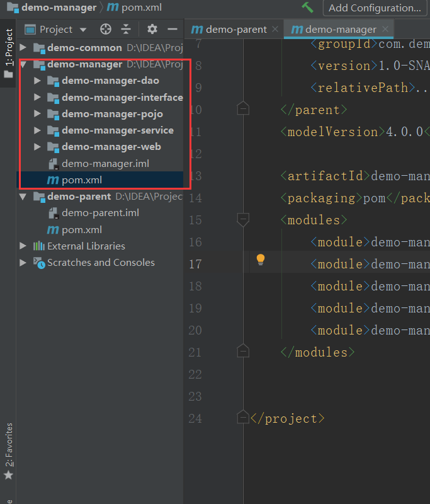Image resolution: width=430 pixels, height=504 pixels.
Task: Open Project panel settings gear
Action: [x=152, y=29]
